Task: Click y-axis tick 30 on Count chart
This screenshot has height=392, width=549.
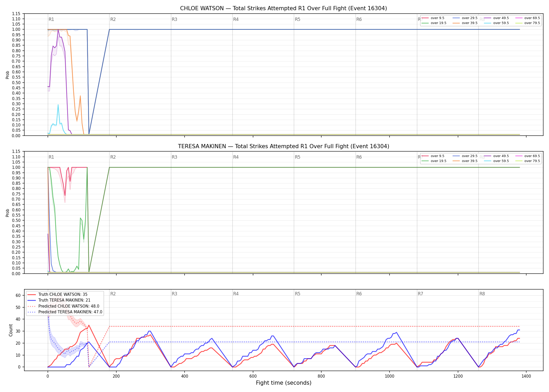Action: [18, 331]
